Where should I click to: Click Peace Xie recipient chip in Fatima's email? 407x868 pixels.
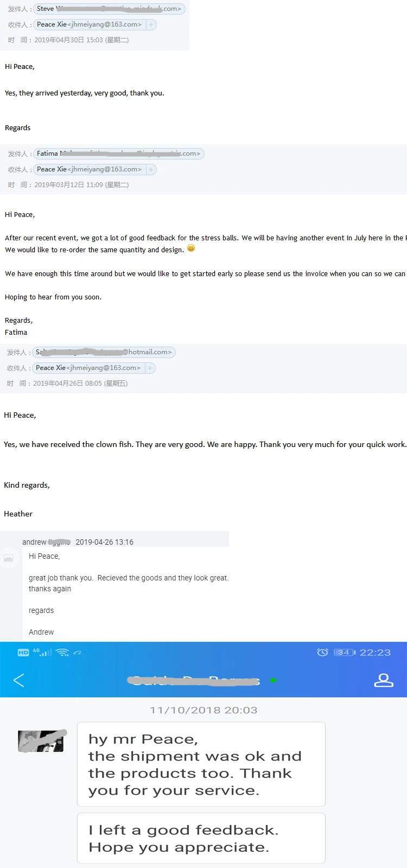click(89, 169)
